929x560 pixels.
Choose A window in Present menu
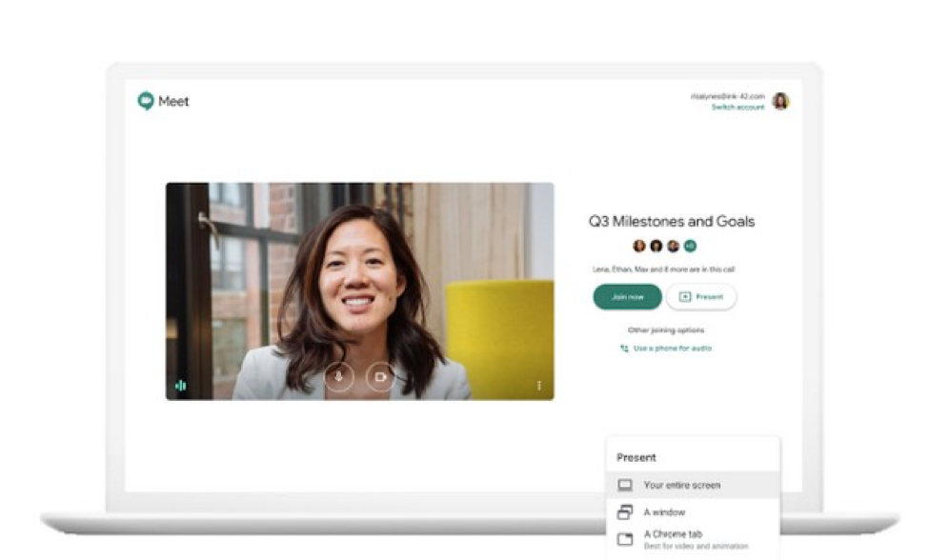coord(693,512)
